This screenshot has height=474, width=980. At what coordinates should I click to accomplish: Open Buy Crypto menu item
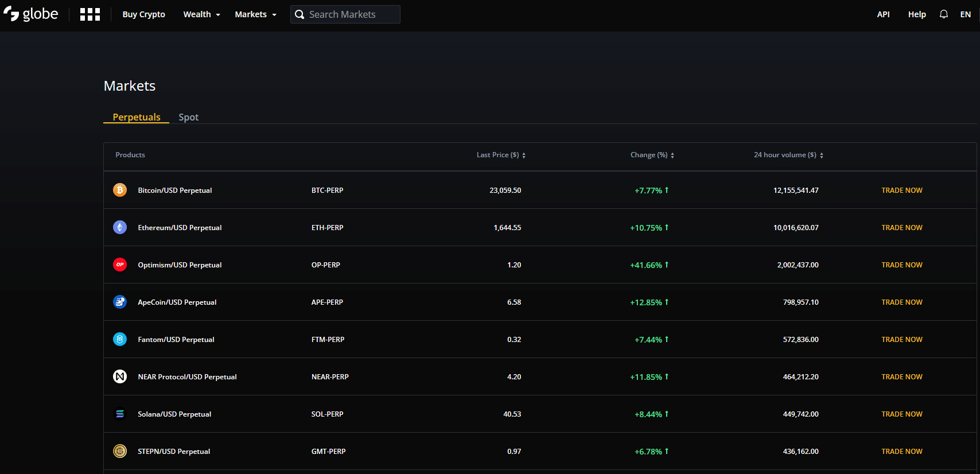[143, 14]
